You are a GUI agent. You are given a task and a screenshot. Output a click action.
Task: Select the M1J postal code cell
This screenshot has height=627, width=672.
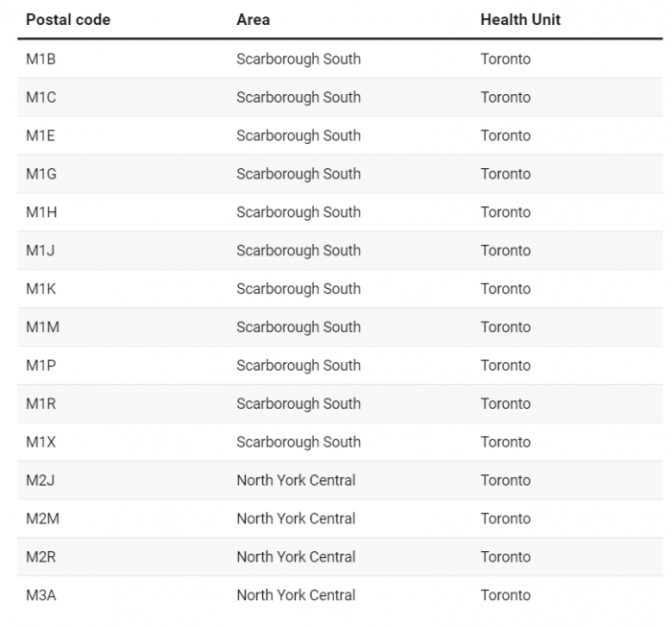pyautogui.click(x=40, y=251)
